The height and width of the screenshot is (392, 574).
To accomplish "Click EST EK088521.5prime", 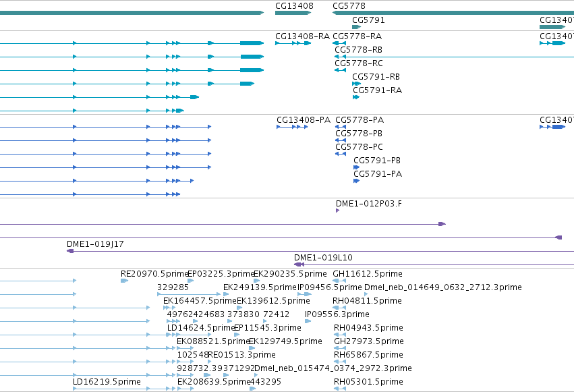I will pyautogui.click(x=185, y=348).
